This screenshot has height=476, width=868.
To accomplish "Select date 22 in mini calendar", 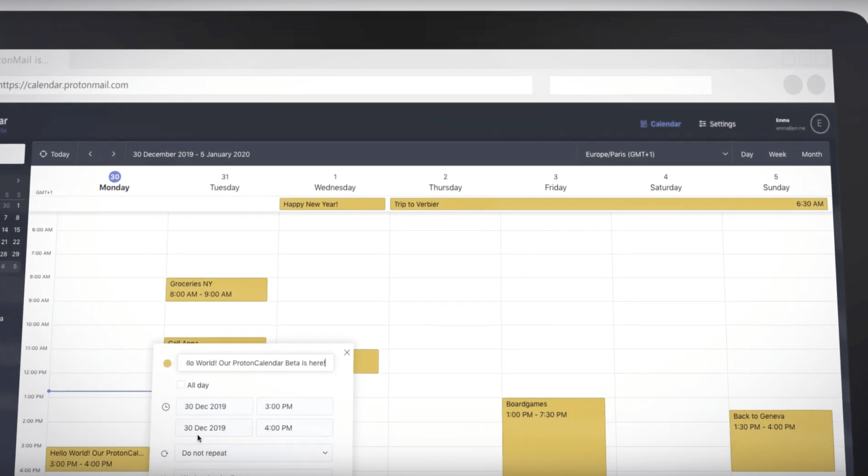I will [x=16, y=242].
